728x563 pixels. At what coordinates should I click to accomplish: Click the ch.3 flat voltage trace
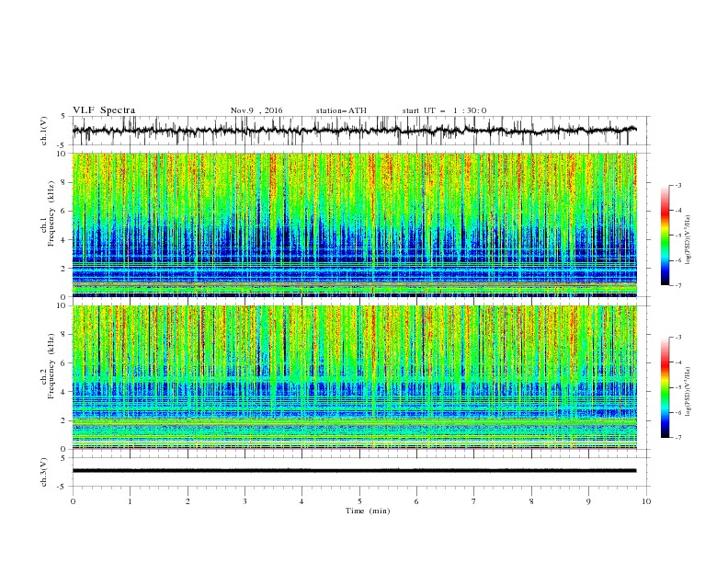click(354, 471)
